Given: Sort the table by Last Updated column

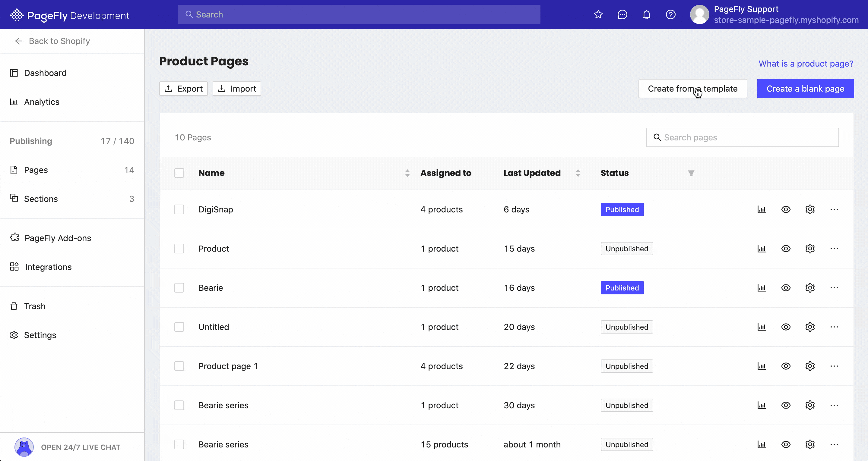Looking at the screenshot, I should (x=578, y=173).
